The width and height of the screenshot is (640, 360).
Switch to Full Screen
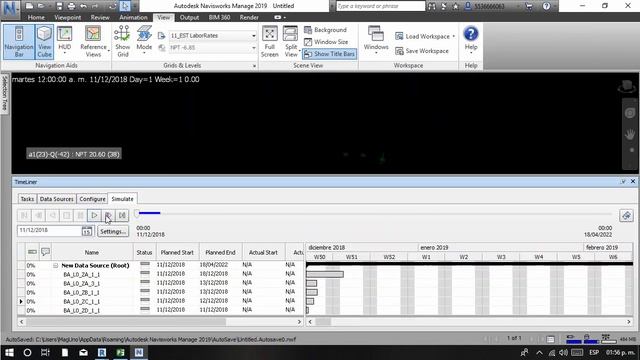(x=270, y=42)
